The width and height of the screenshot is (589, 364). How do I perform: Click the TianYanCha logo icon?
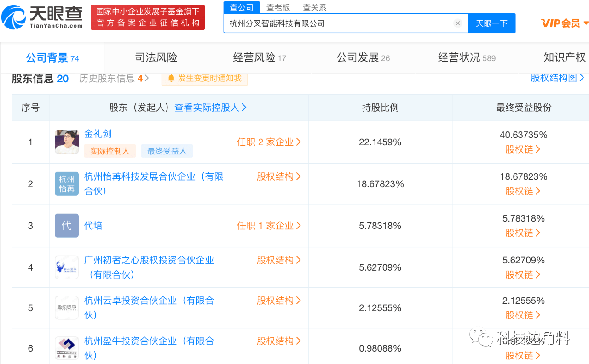(x=14, y=17)
